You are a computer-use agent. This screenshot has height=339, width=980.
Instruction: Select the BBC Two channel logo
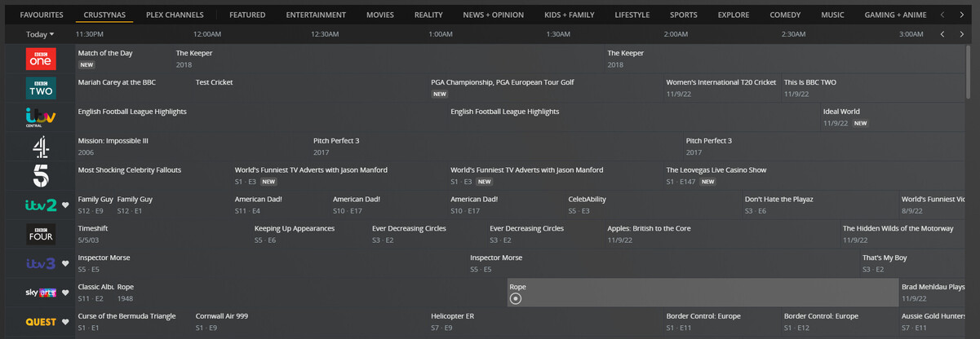point(41,88)
